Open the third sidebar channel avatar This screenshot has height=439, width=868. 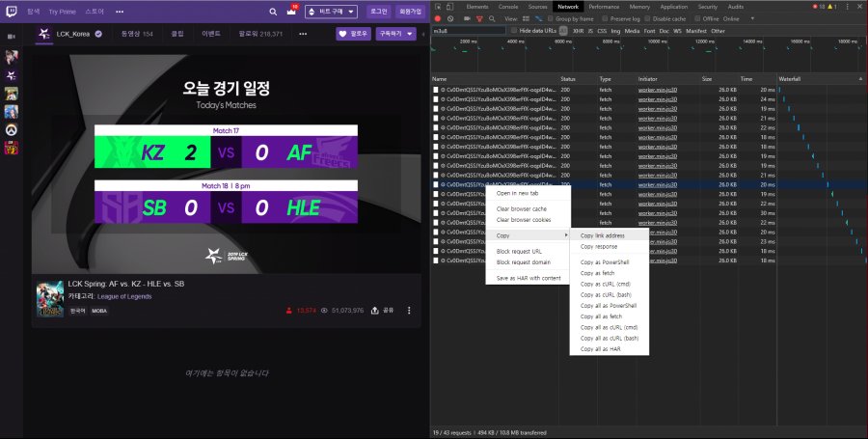[11, 94]
